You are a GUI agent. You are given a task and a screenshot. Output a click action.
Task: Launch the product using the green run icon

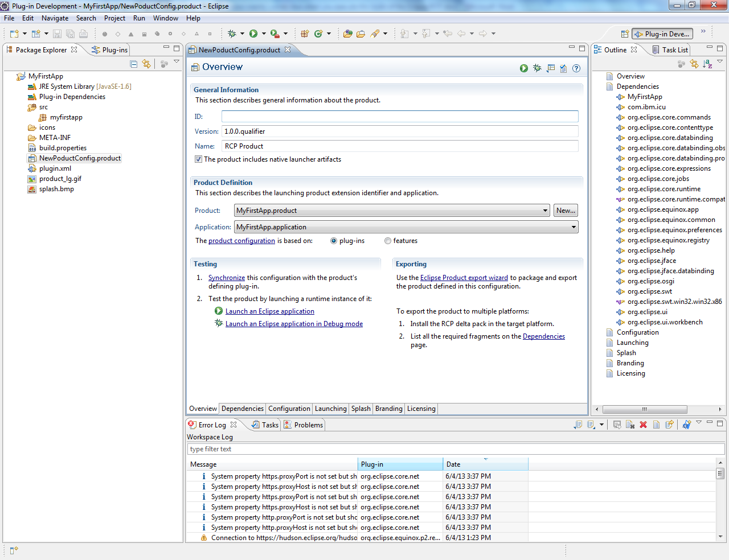pyautogui.click(x=523, y=68)
